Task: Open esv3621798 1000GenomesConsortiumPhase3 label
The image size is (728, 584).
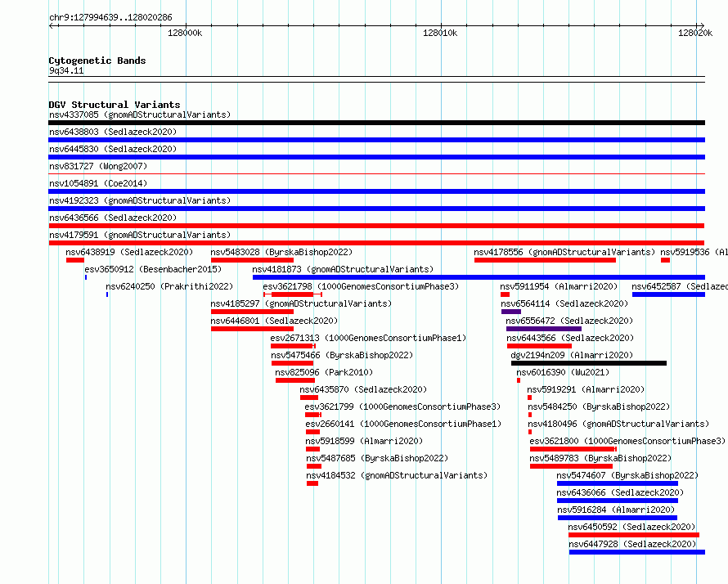Action: coord(361,286)
